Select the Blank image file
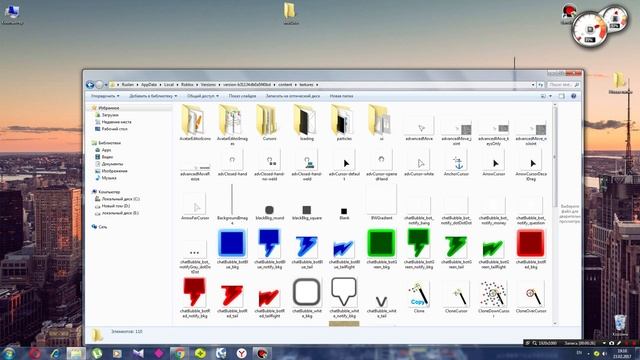Screen dimensions: 640x360 [344, 212]
